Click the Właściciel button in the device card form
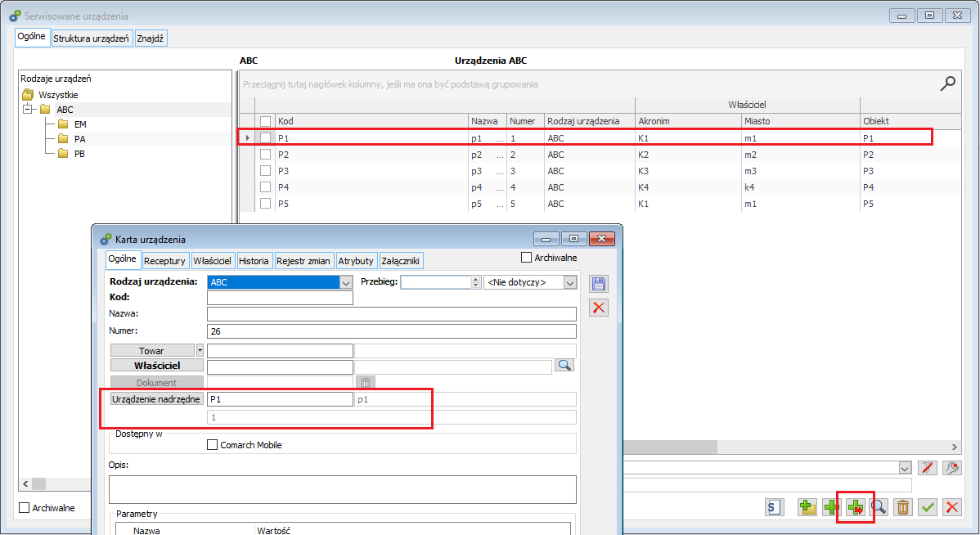The image size is (980, 535). [x=157, y=366]
